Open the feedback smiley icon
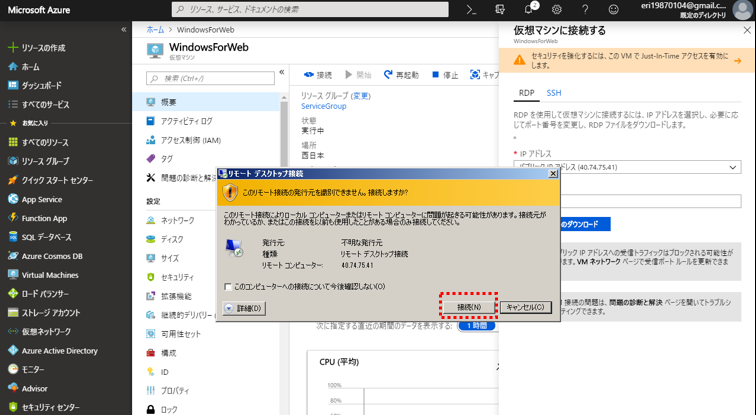 point(613,10)
